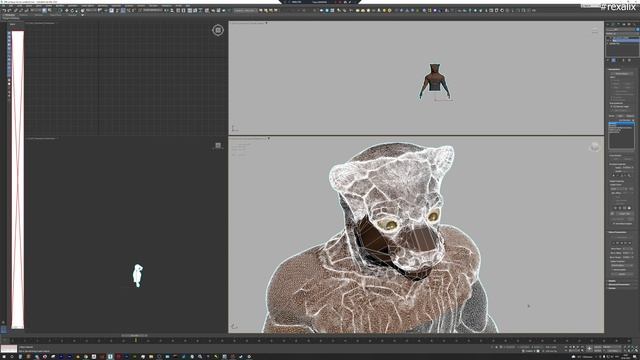This screenshot has height=360, width=640.
Task: Click the Mirror tool icon
Action: (166, 10)
